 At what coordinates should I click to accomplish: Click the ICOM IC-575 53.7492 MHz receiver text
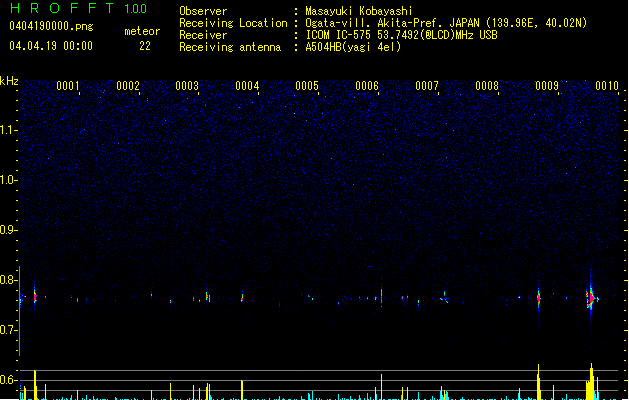(401, 35)
